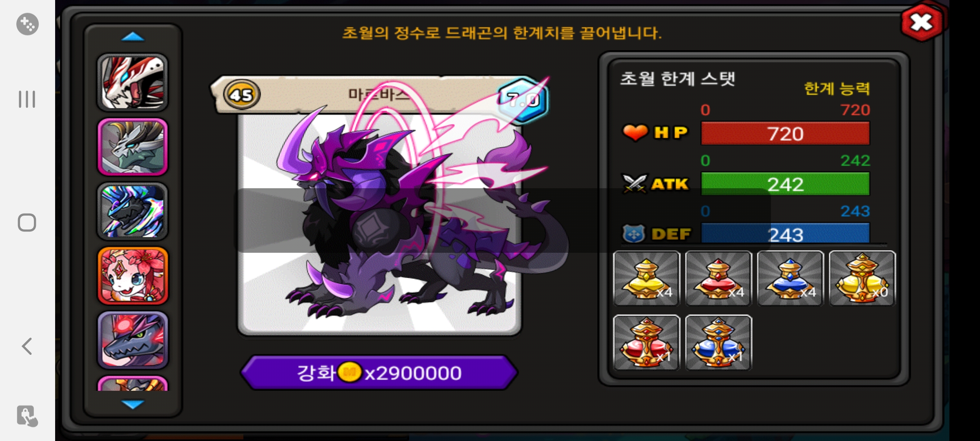Tap the touch gesture icon at bottom
The width and height of the screenshot is (980, 441).
click(27, 416)
